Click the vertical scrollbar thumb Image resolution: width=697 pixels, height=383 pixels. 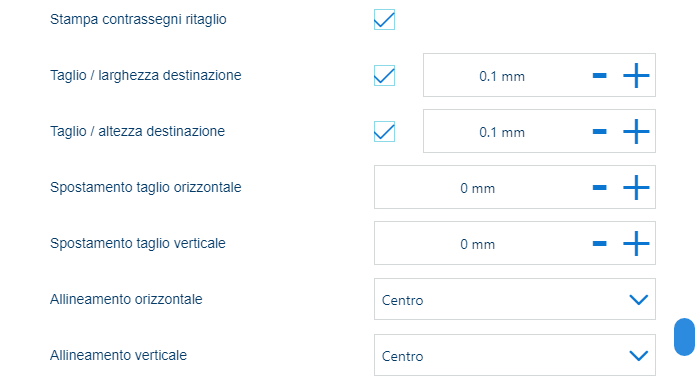pyautogui.click(x=685, y=337)
